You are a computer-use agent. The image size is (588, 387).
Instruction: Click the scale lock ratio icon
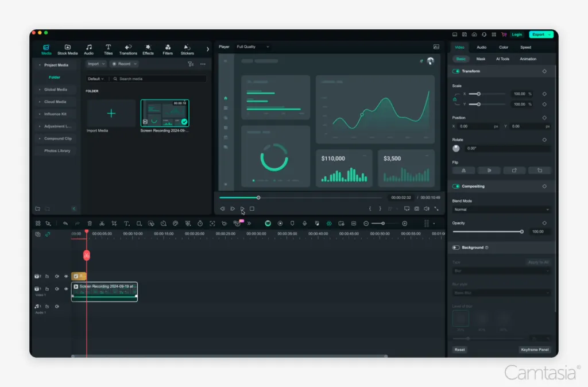(x=455, y=99)
